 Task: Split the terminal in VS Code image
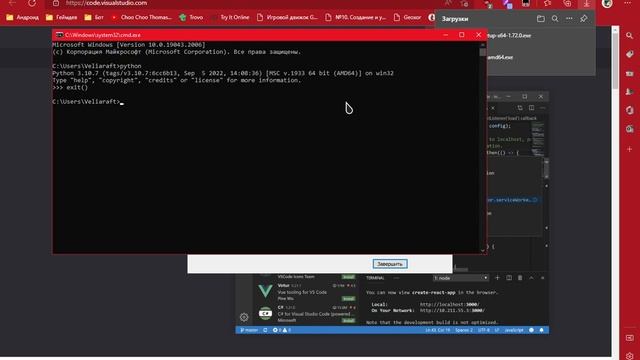[509, 278]
